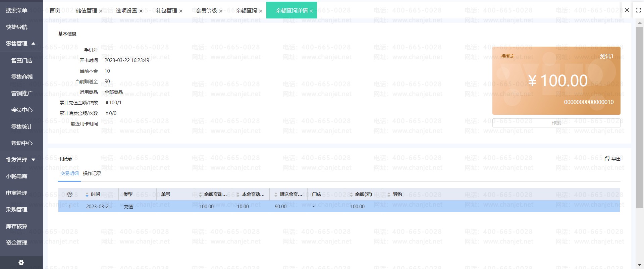Close all tabs with the X icon
644x269 pixels.
coord(627,10)
